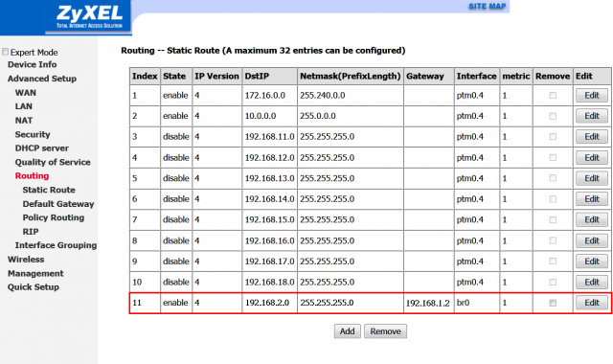The image size is (613, 364).
Task: Edit the 192.168.18.0 route entry
Action: point(592,282)
